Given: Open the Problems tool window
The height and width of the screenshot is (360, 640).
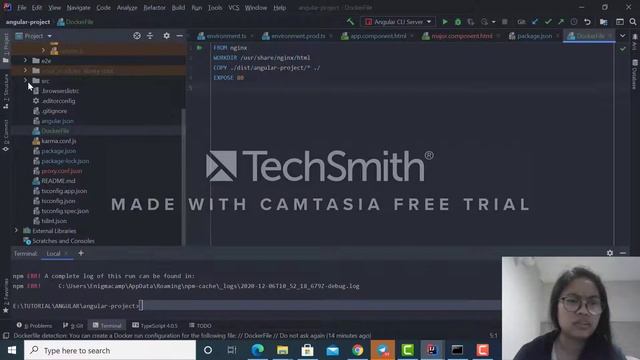Looking at the screenshot, I should tap(34, 325).
